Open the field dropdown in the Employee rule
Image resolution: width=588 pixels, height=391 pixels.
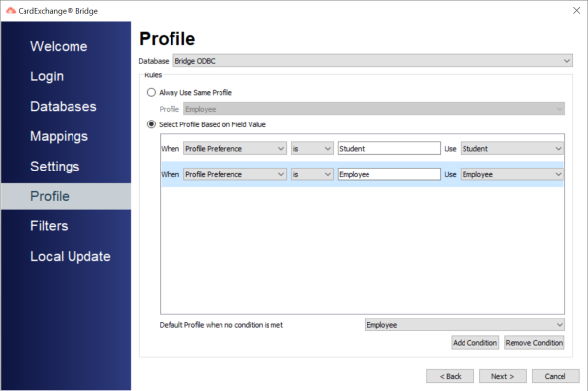[235, 174]
